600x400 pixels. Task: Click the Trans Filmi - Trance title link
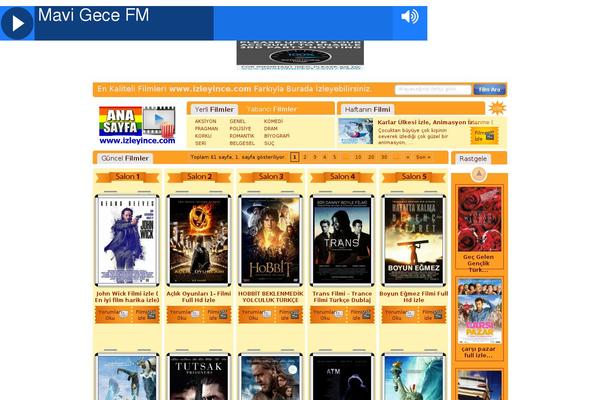(x=342, y=297)
